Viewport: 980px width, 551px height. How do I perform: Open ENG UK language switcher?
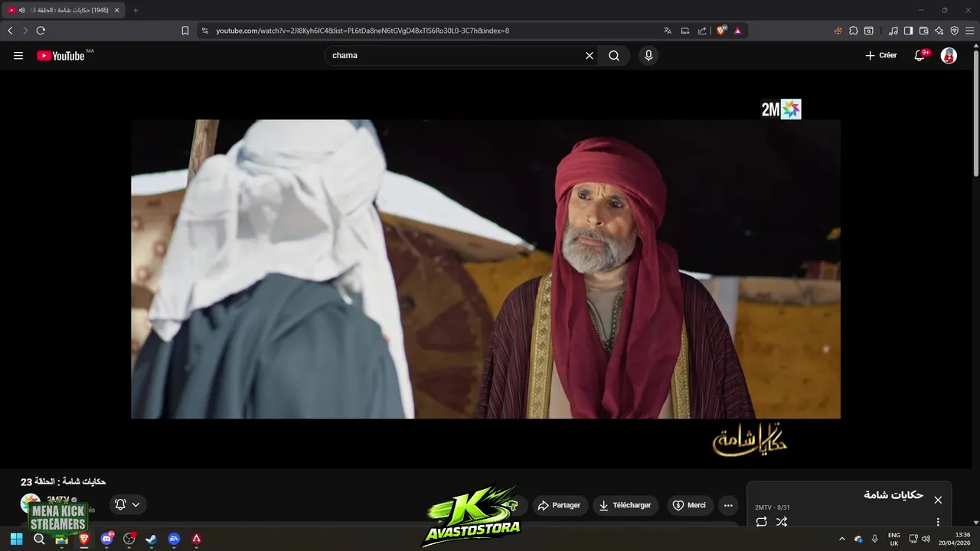pyautogui.click(x=894, y=539)
